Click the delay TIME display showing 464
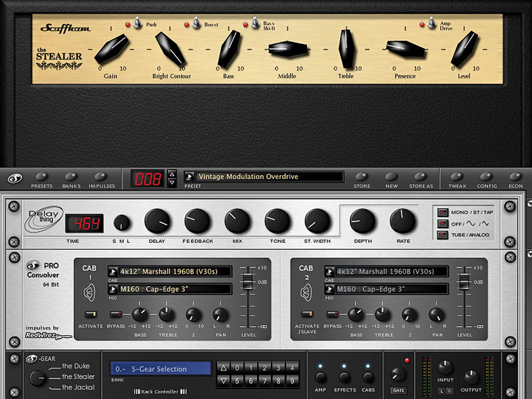 tap(84, 223)
